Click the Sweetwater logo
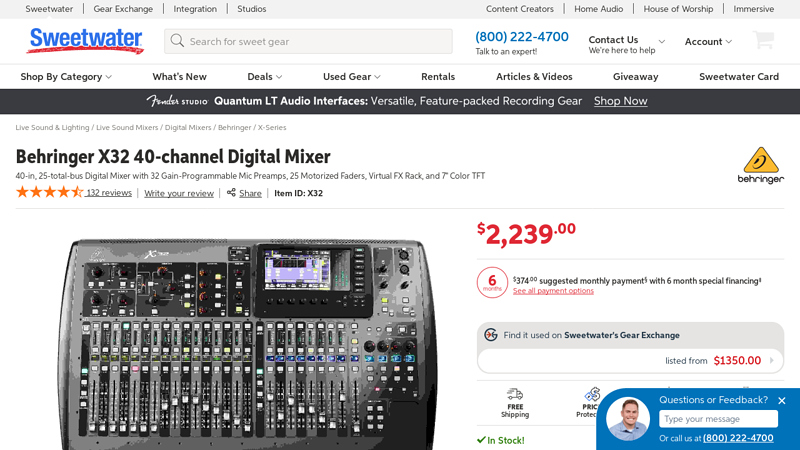This screenshot has height=450, width=800. click(x=85, y=41)
